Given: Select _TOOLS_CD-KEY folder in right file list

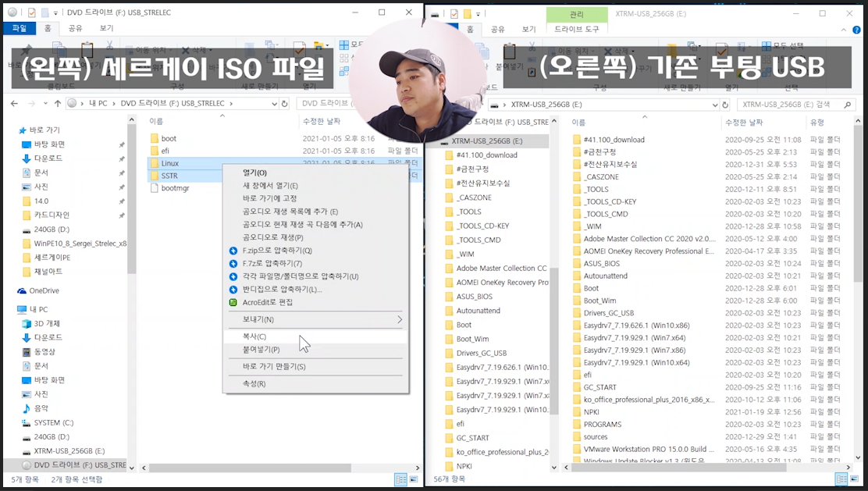Looking at the screenshot, I should (610, 201).
